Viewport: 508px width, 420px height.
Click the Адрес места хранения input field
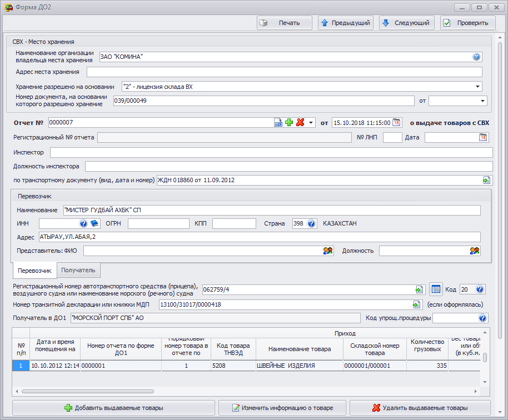click(285, 72)
